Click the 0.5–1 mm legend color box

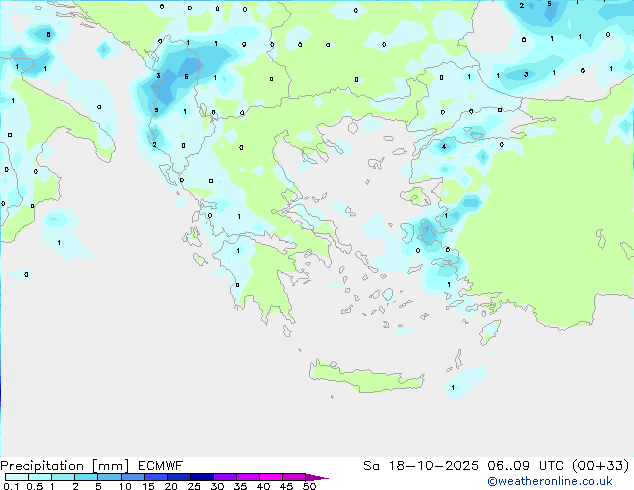pyautogui.click(x=40, y=477)
